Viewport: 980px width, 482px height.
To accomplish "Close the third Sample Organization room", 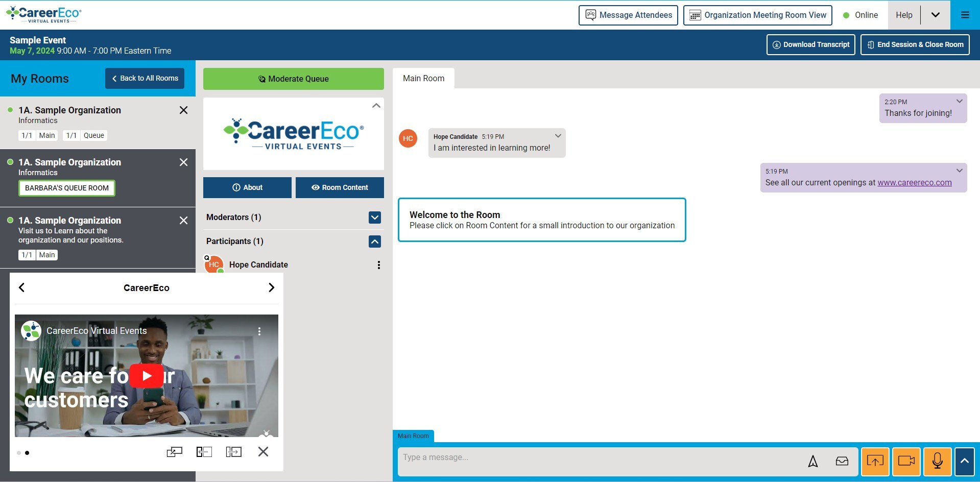I will (x=184, y=221).
